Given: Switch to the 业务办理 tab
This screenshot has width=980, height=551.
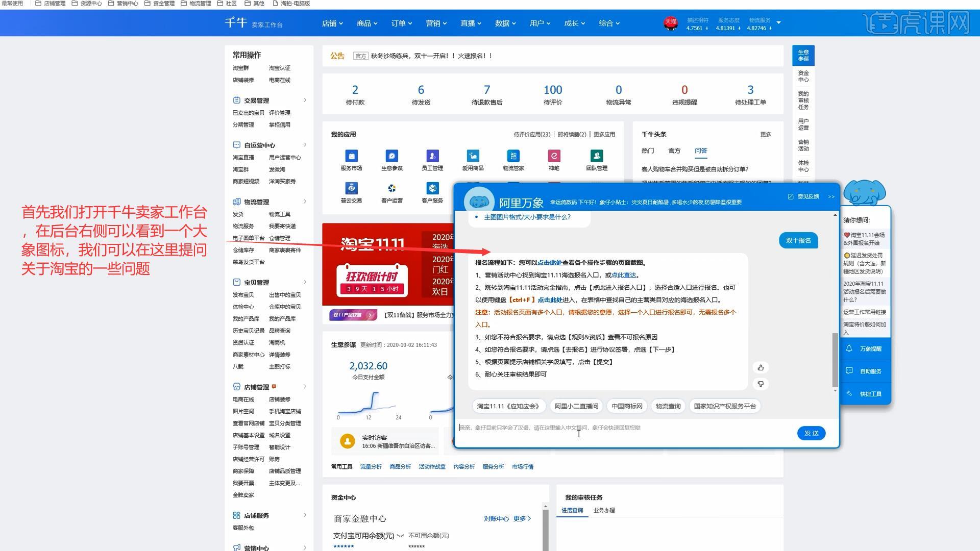Looking at the screenshot, I should tap(604, 510).
